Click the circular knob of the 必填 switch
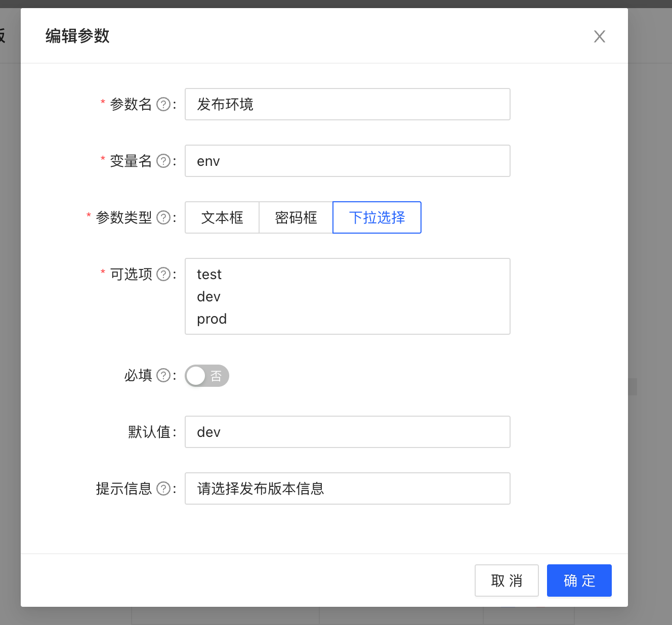 [196, 376]
